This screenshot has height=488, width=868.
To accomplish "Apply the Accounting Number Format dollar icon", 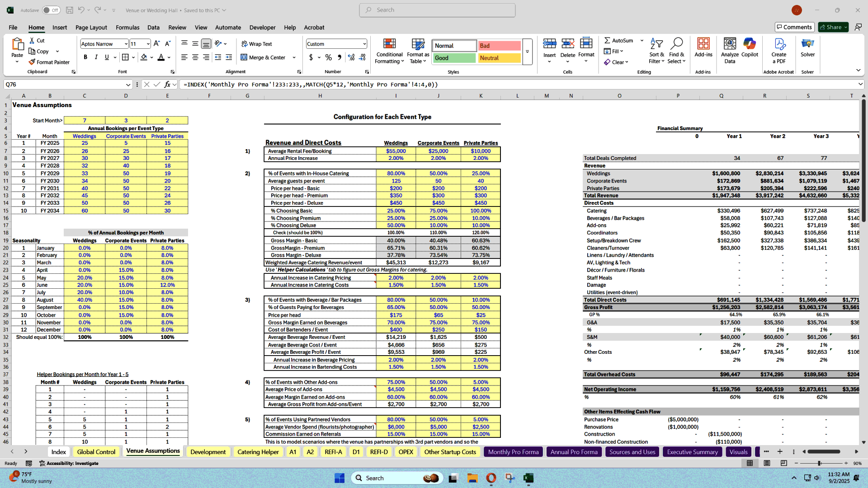I will click(311, 57).
